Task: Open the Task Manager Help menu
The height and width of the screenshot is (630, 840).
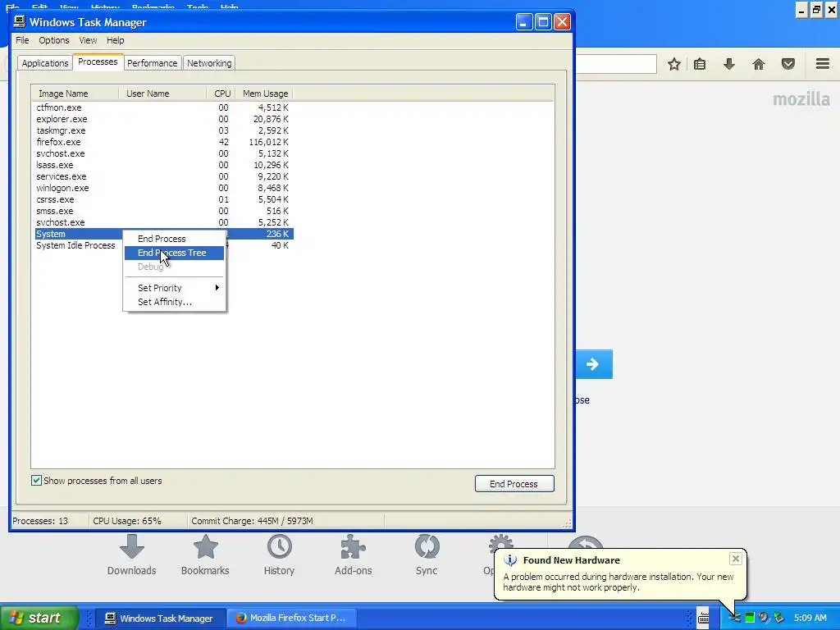Action: 115,40
